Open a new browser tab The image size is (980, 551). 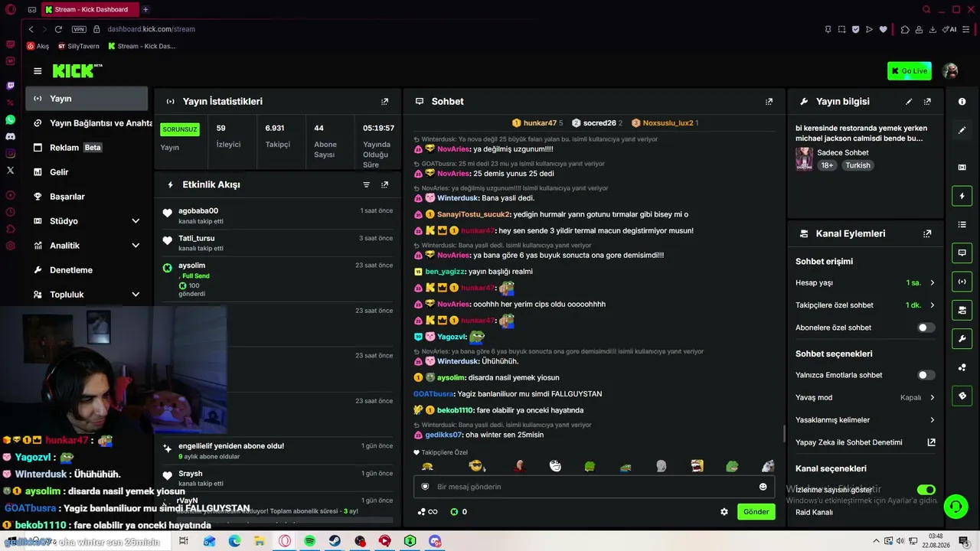[145, 10]
